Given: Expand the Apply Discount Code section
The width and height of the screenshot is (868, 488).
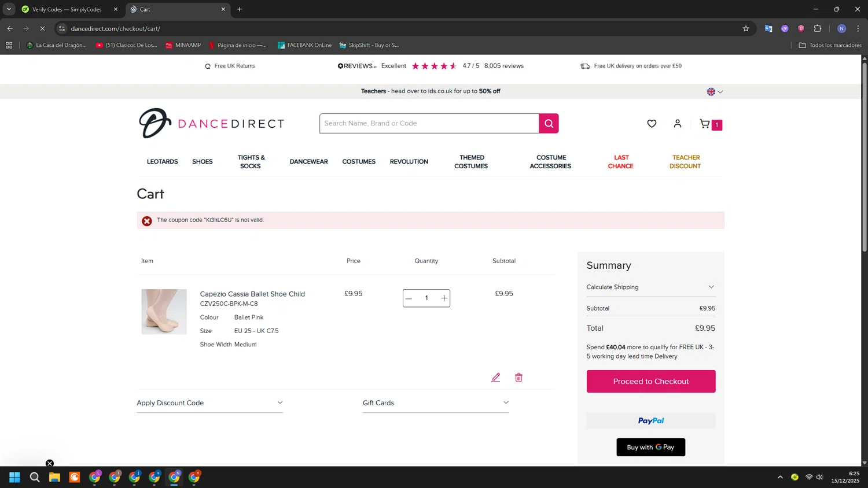Looking at the screenshot, I should [x=209, y=403].
